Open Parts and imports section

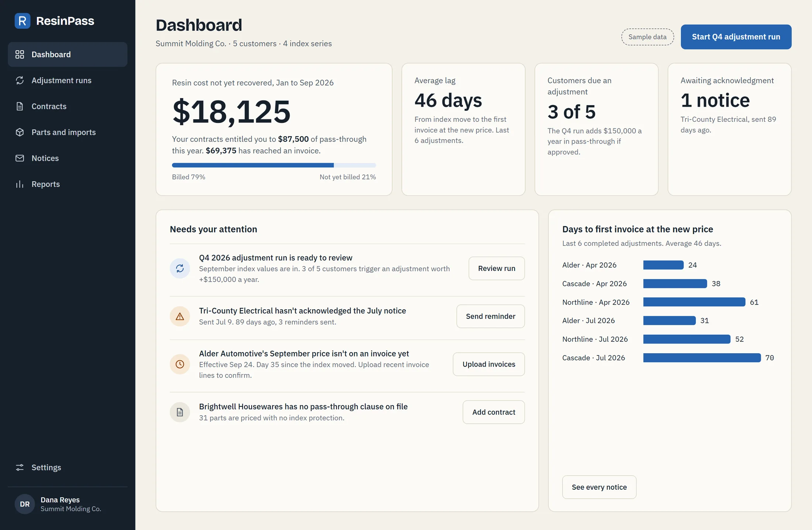coord(68,132)
